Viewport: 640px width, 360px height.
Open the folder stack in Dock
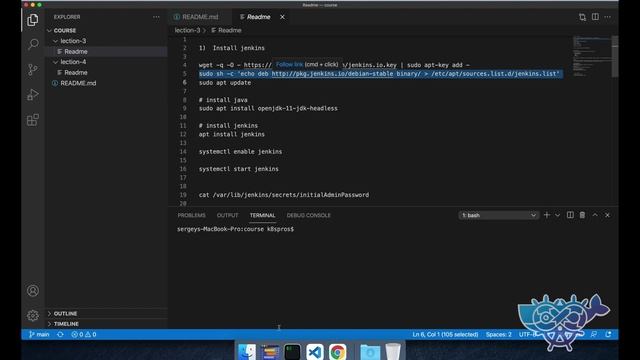click(370, 352)
